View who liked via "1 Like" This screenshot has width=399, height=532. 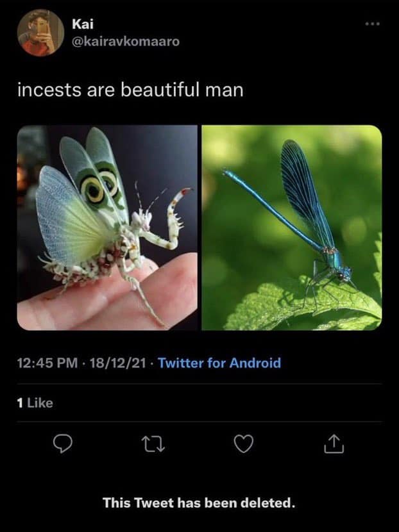coord(35,403)
